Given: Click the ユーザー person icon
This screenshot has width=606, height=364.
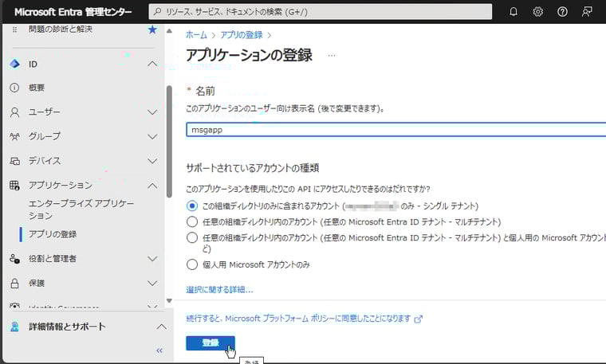Looking at the screenshot, I should coord(14,112).
